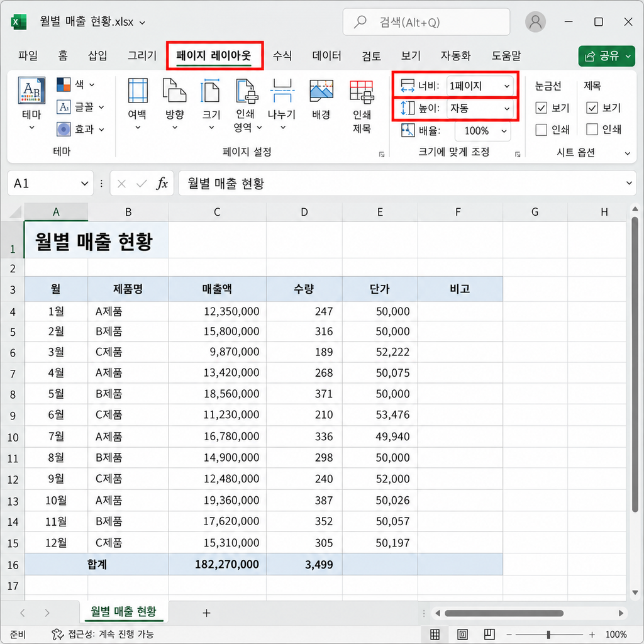Screen dimensions: 644x644
Task: Click the formula bar cancel X icon
Action: [x=121, y=184]
